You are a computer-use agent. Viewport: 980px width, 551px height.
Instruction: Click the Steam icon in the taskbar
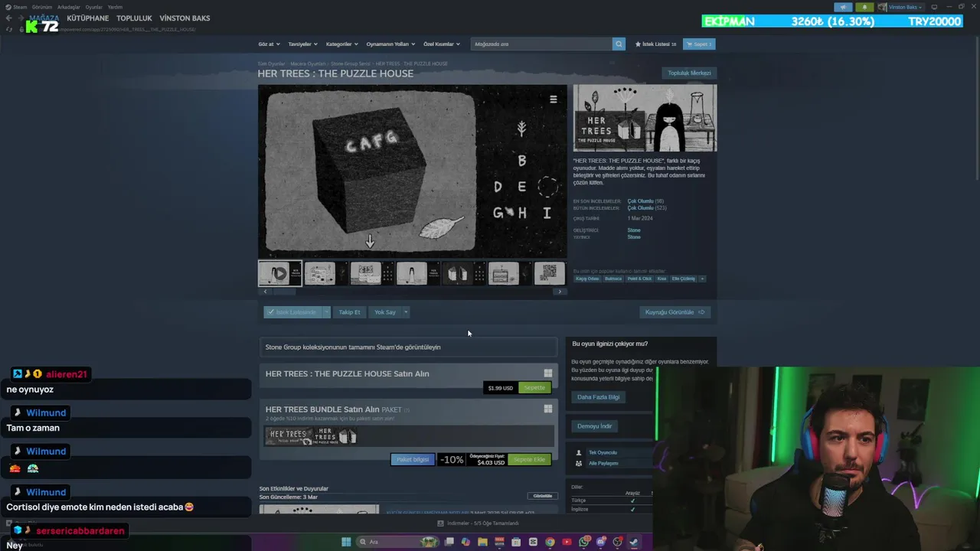[x=633, y=542]
